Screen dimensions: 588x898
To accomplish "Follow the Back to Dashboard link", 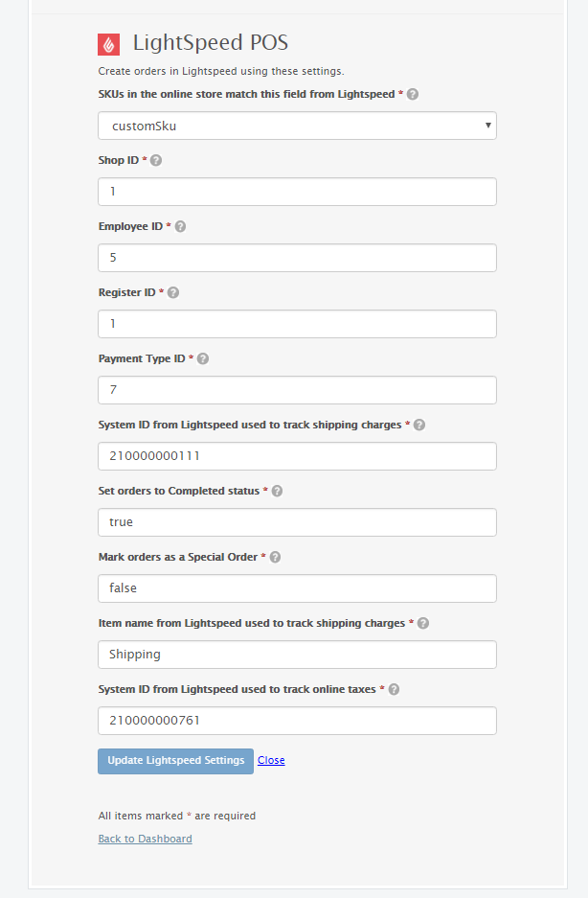I will tap(145, 839).
